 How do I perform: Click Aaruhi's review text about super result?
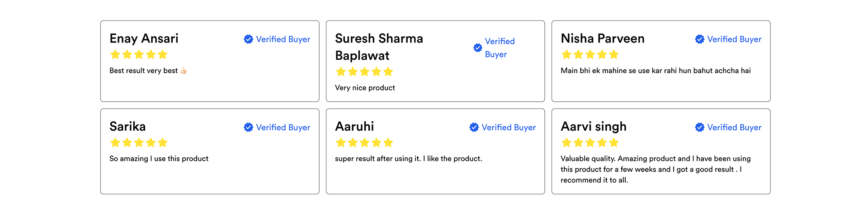coord(408,159)
